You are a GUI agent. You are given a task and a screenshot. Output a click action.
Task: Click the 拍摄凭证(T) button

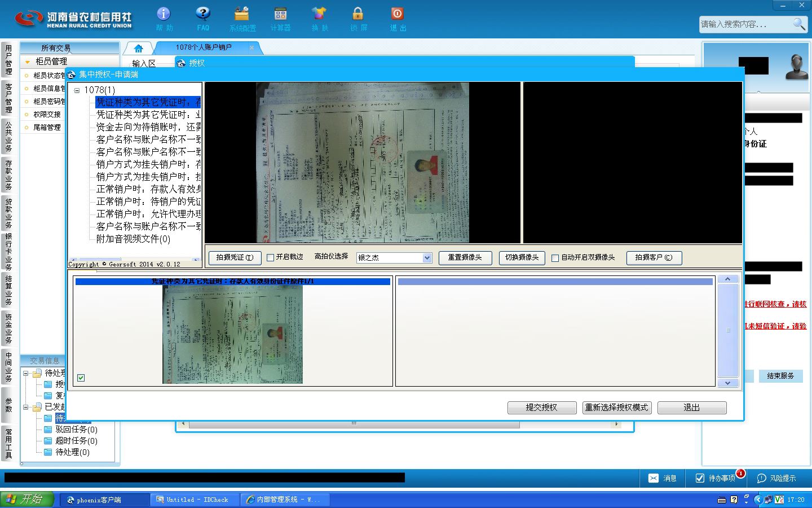[x=235, y=257]
